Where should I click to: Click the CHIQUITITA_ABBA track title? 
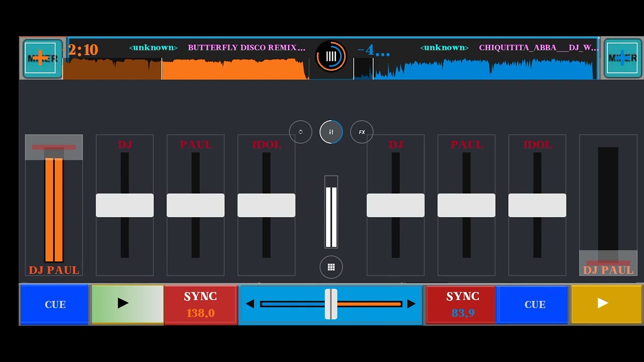coord(538,48)
